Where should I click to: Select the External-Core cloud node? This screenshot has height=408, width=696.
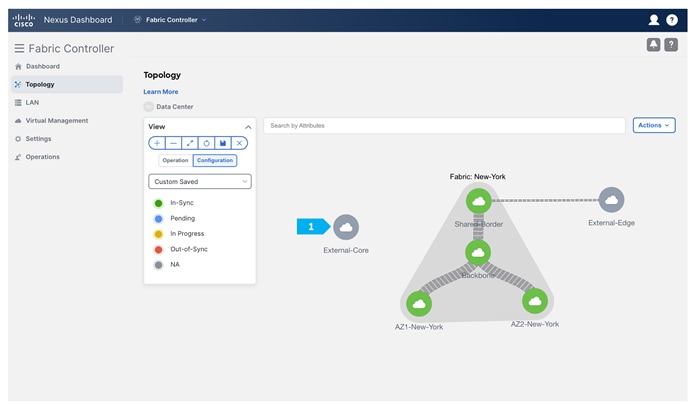click(x=346, y=227)
